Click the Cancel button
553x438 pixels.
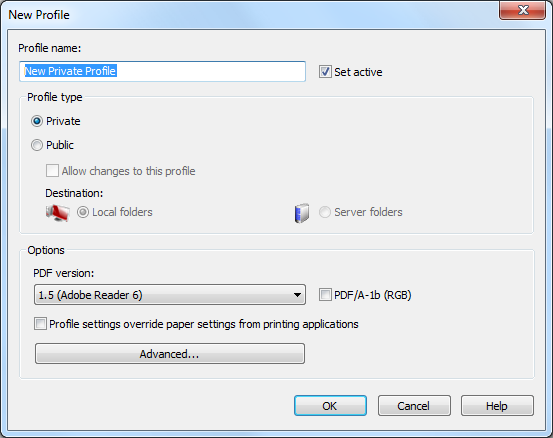point(414,406)
